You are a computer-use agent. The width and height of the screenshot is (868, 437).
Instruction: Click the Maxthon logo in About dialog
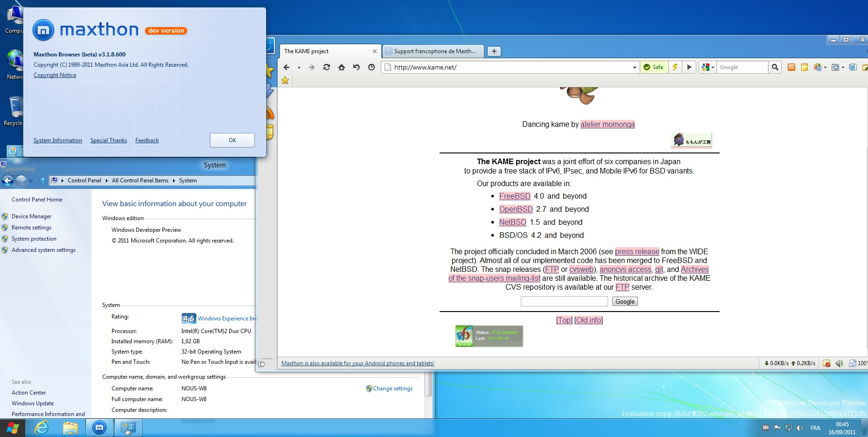pos(43,30)
